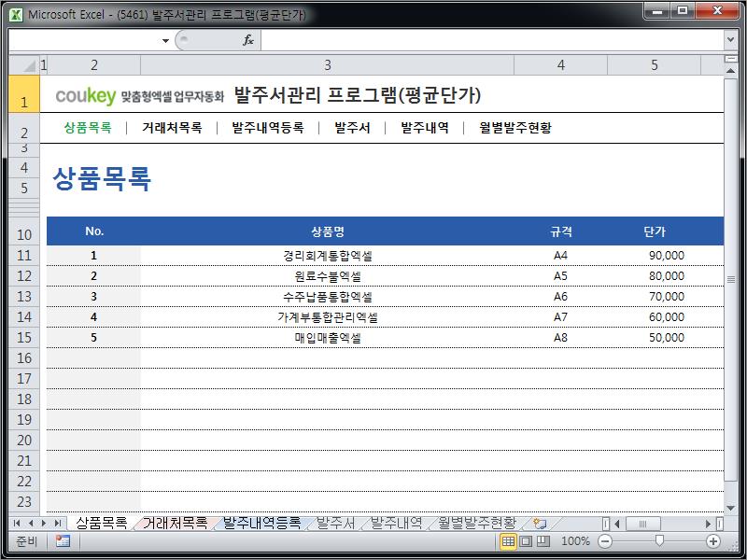Click the zoom out minus button
The height and width of the screenshot is (560, 747).
605,541
